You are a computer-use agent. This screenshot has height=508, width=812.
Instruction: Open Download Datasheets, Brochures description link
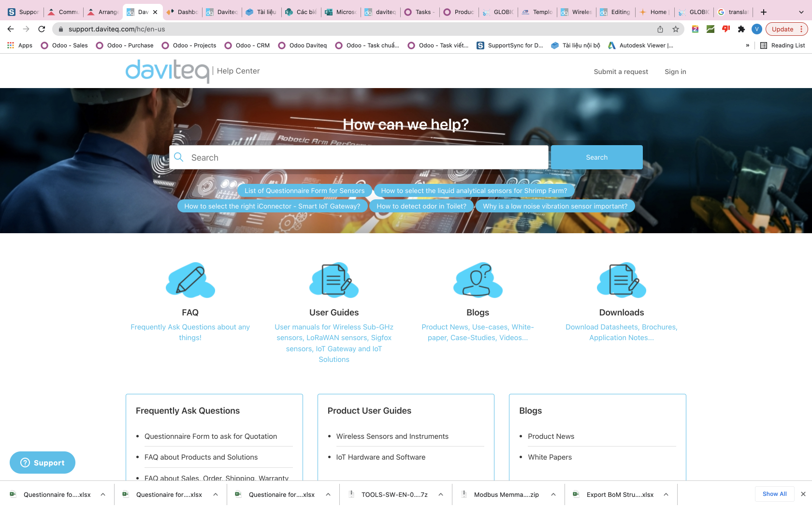click(622, 332)
